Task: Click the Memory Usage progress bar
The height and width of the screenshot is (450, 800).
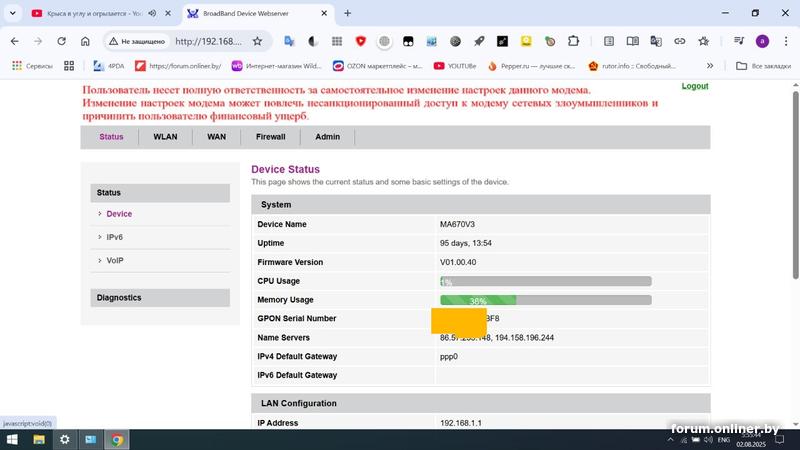Action: 545,300
